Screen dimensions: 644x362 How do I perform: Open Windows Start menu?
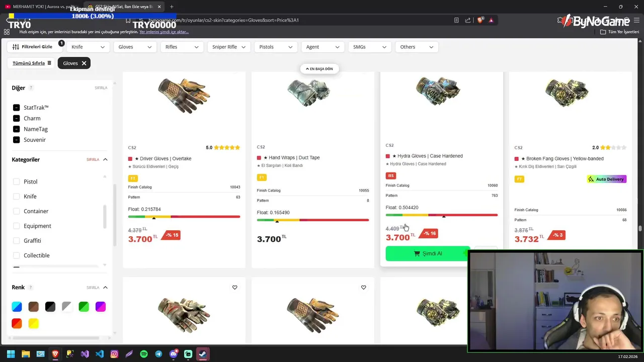pos(11,354)
